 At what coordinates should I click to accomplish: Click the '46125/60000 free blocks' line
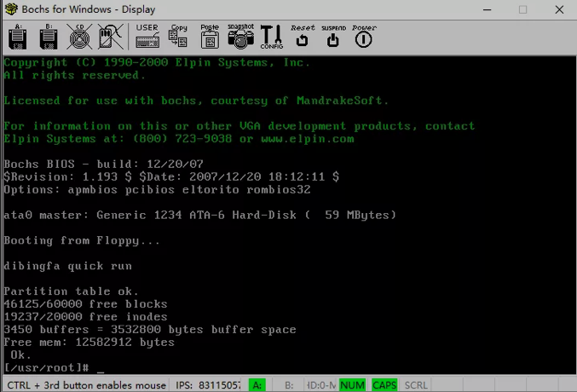click(86, 304)
